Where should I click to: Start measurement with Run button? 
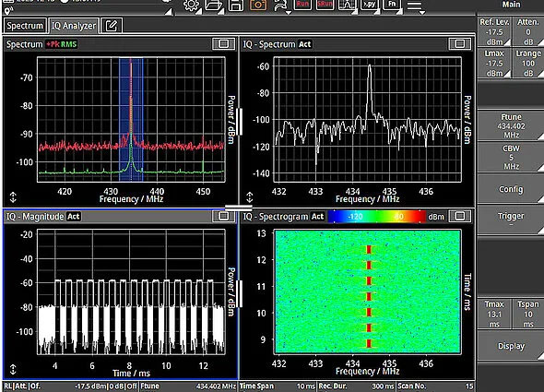[302, 5]
